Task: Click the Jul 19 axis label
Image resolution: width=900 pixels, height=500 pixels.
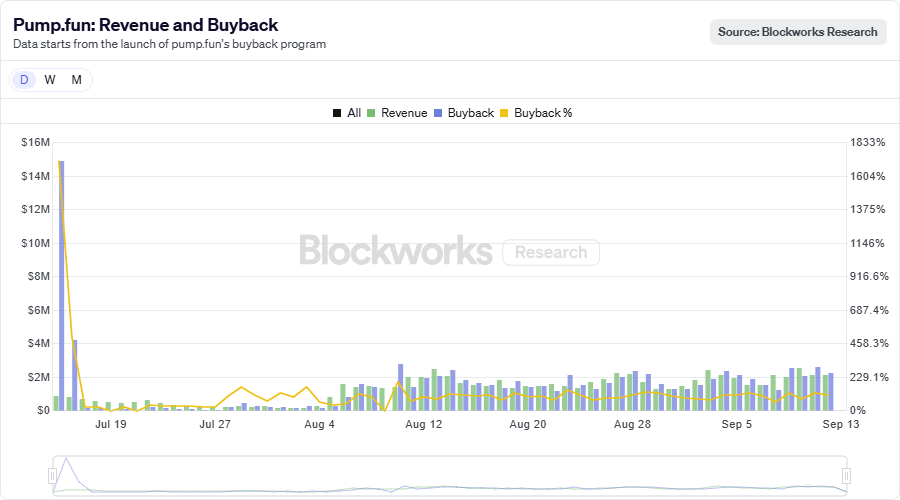Action: pos(111,424)
